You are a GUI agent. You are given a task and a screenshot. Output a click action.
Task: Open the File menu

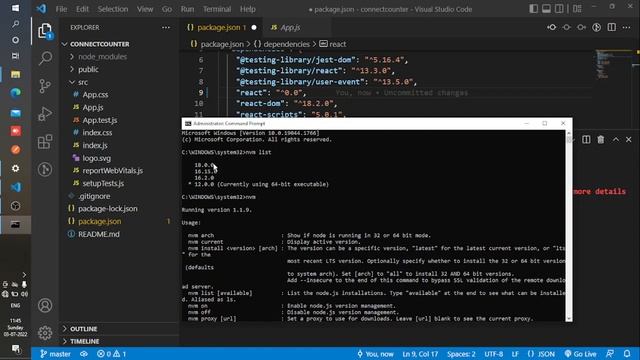(61, 9)
